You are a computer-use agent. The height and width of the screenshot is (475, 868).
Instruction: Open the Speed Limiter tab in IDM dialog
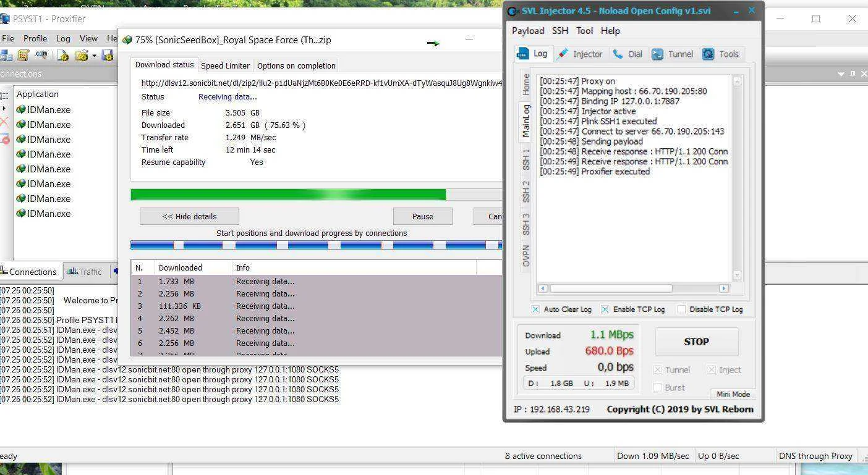point(225,65)
